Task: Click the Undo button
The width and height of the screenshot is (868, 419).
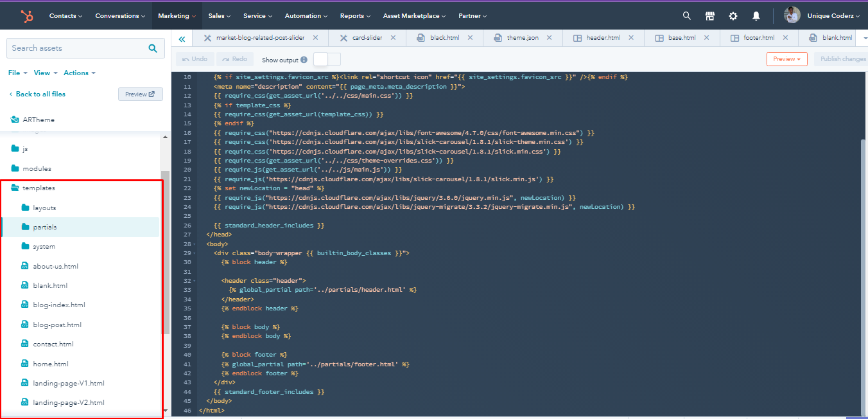Action: 195,59
